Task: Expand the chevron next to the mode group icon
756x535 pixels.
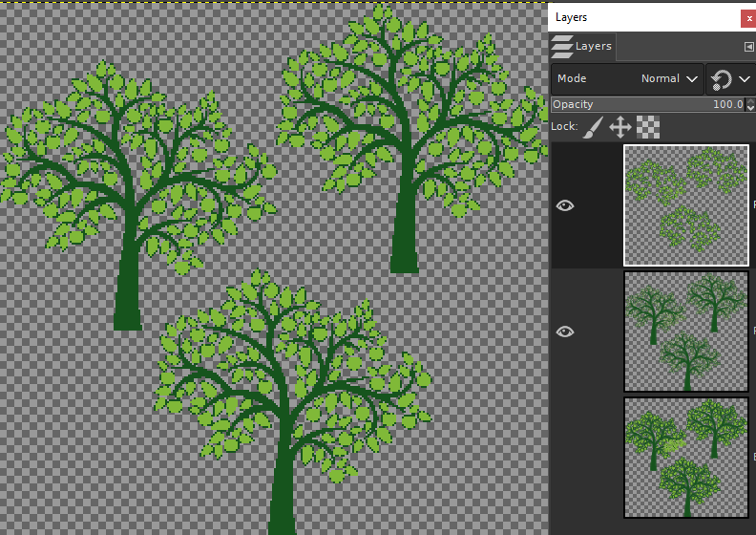Action: click(745, 79)
